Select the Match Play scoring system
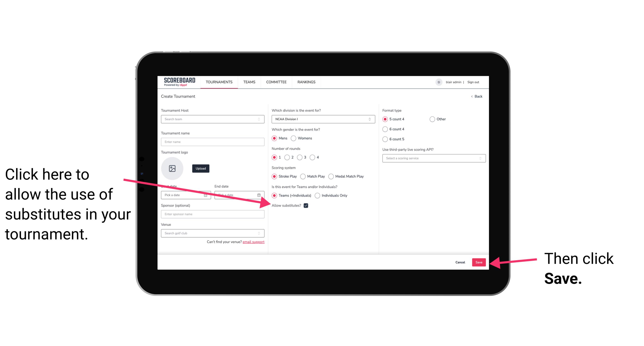 pyautogui.click(x=303, y=176)
